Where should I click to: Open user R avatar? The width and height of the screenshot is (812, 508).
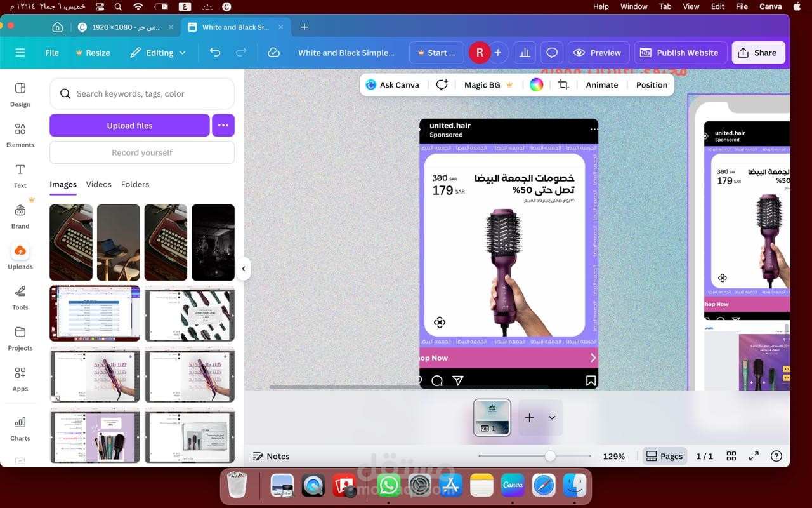[x=480, y=53]
